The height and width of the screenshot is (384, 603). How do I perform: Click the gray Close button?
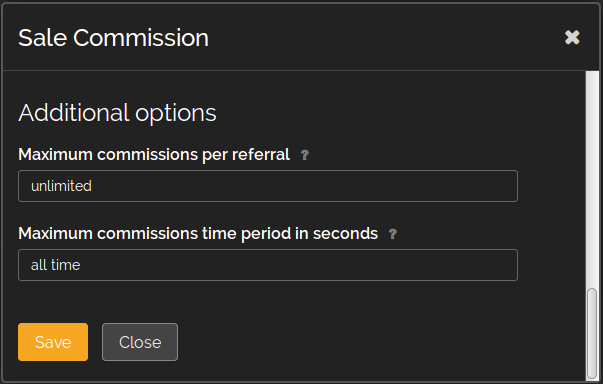tap(140, 342)
